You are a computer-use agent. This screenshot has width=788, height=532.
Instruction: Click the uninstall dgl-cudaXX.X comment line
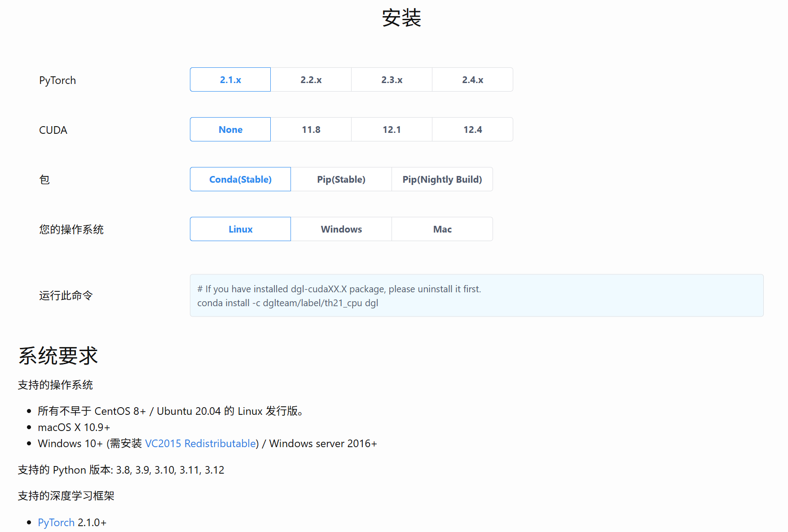[x=339, y=289]
